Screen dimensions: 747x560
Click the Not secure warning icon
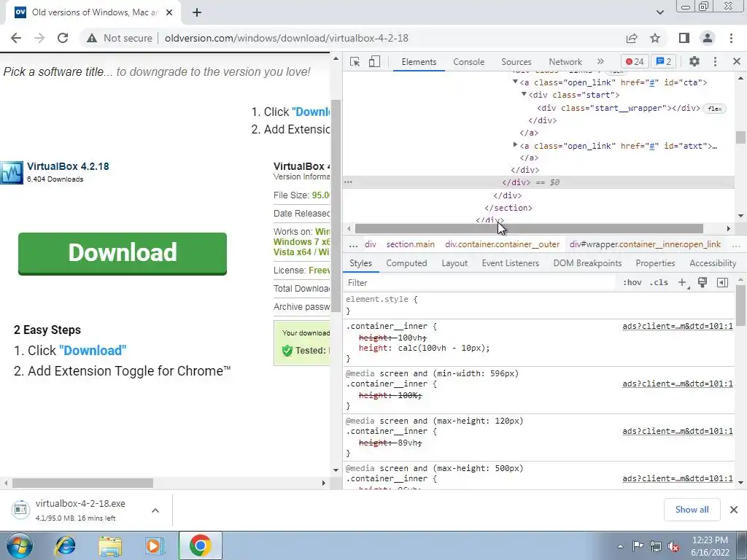(92, 38)
